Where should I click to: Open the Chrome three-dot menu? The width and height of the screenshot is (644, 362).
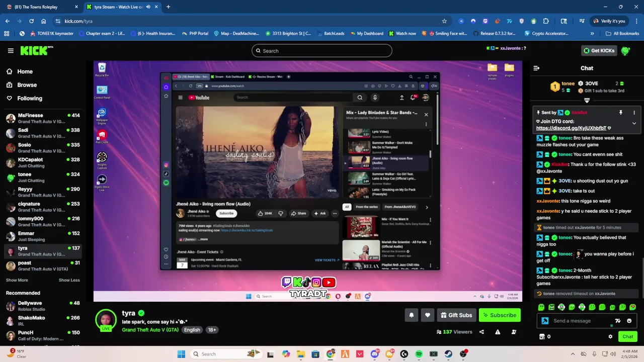coord(636,21)
